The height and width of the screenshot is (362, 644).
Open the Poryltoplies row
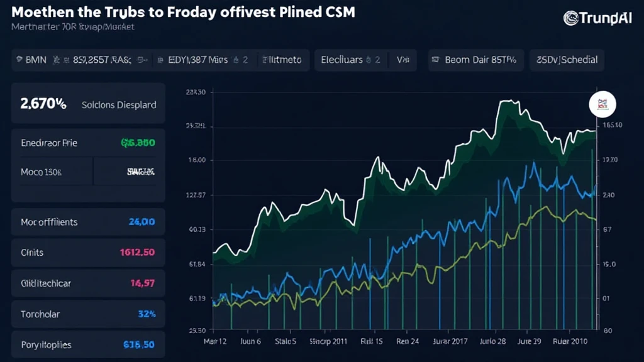pos(88,345)
